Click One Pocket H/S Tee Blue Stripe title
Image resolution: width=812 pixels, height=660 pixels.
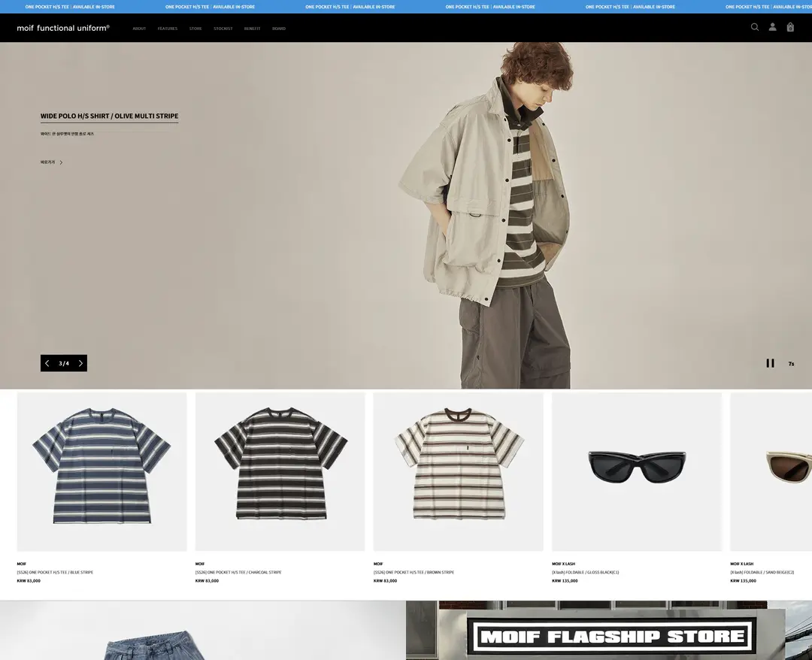tap(55, 573)
